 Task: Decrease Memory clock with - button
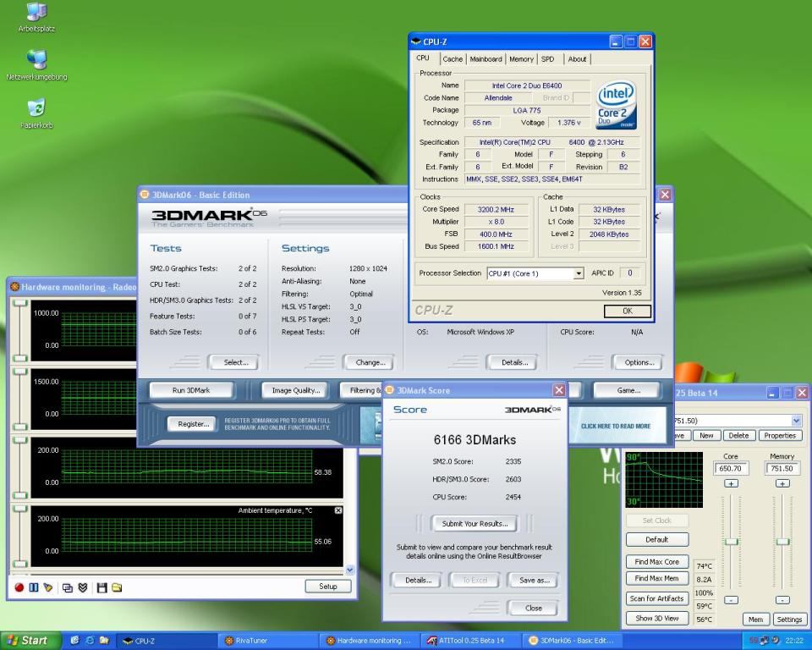[x=782, y=600]
